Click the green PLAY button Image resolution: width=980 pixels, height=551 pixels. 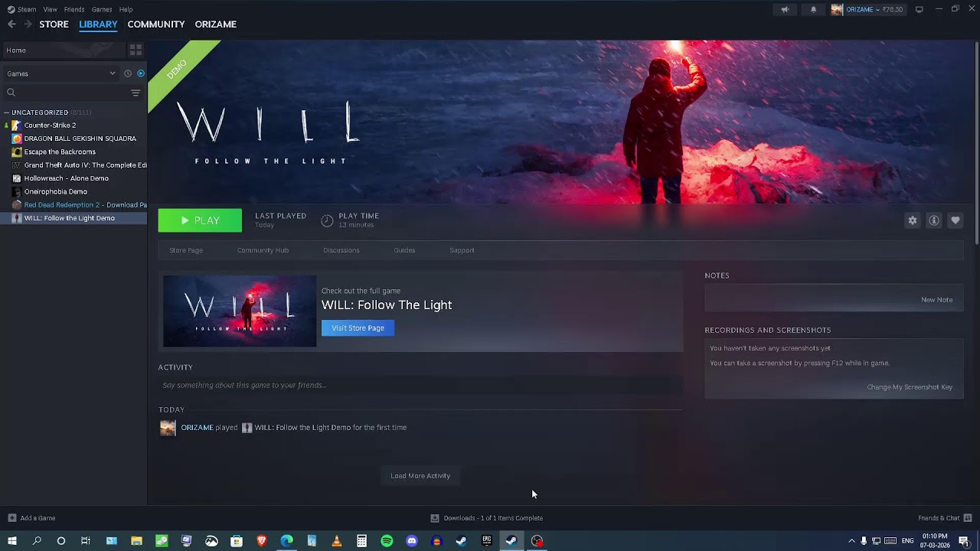tap(200, 220)
